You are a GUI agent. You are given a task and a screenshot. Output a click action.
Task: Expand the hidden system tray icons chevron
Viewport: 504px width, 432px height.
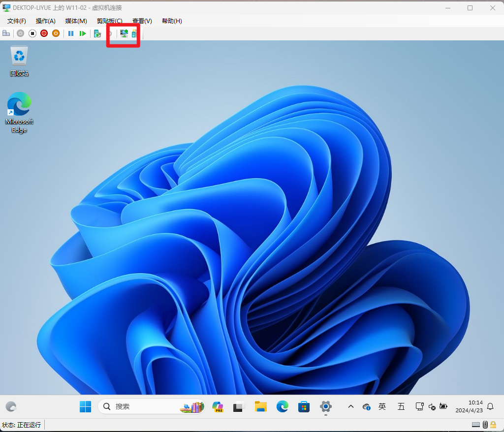pos(350,406)
